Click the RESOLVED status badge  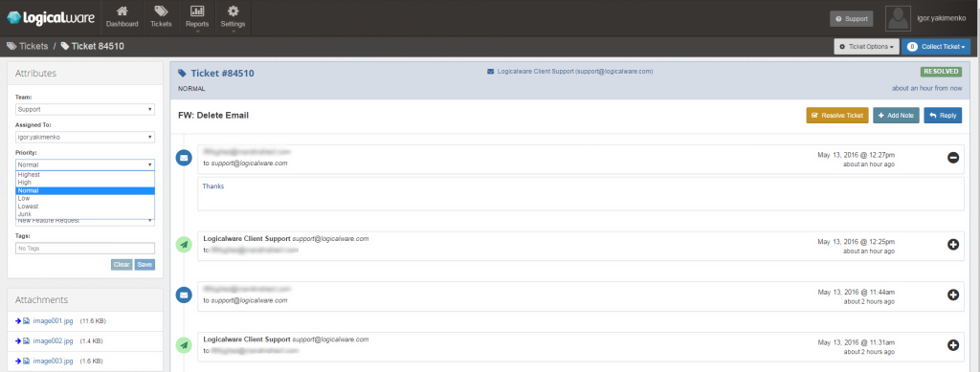tap(941, 72)
